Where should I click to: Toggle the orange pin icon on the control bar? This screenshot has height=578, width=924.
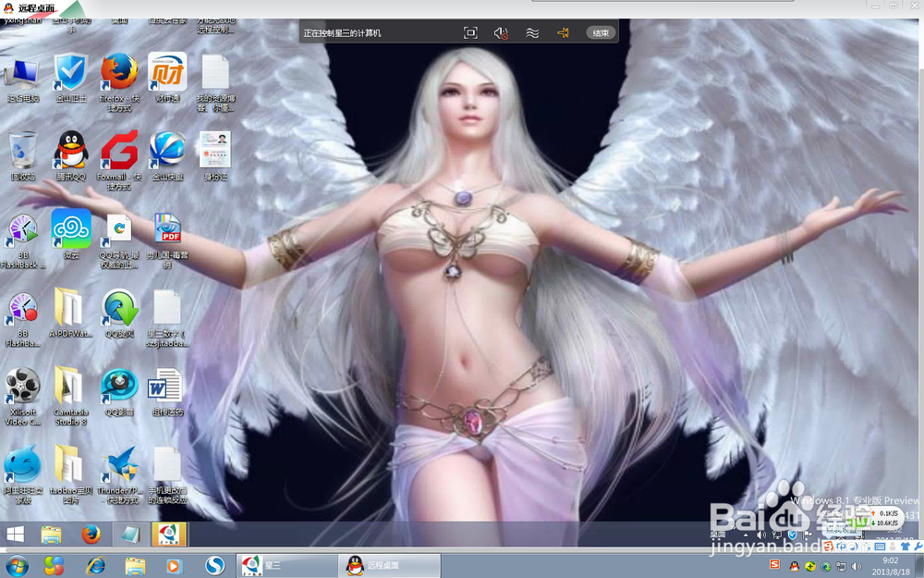point(563,33)
